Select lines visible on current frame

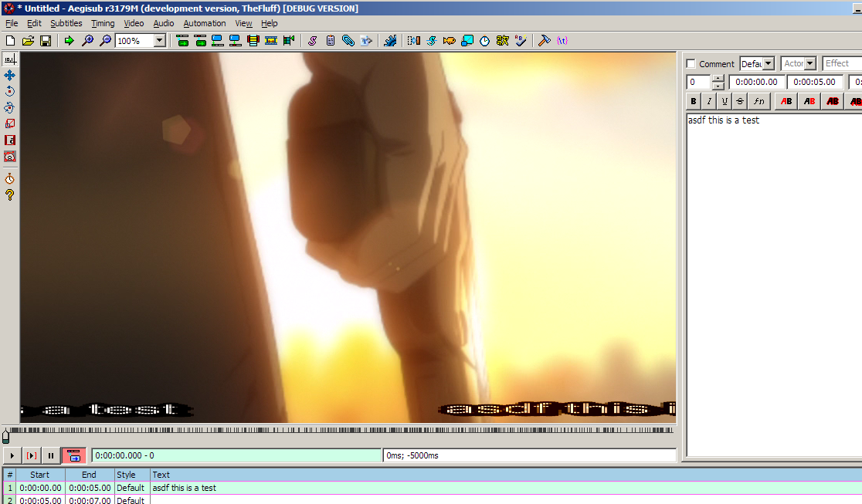[x=253, y=41]
